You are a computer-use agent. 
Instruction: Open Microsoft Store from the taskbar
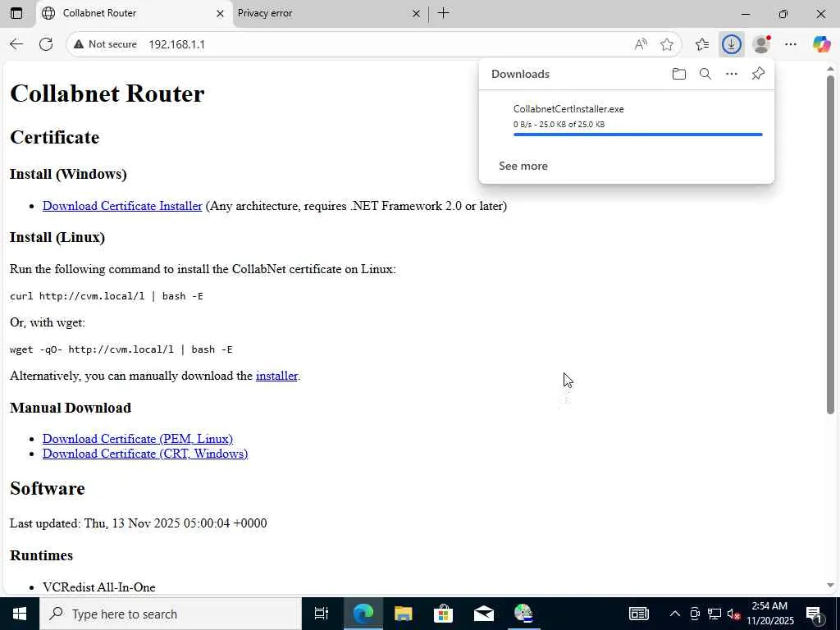click(x=443, y=614)
